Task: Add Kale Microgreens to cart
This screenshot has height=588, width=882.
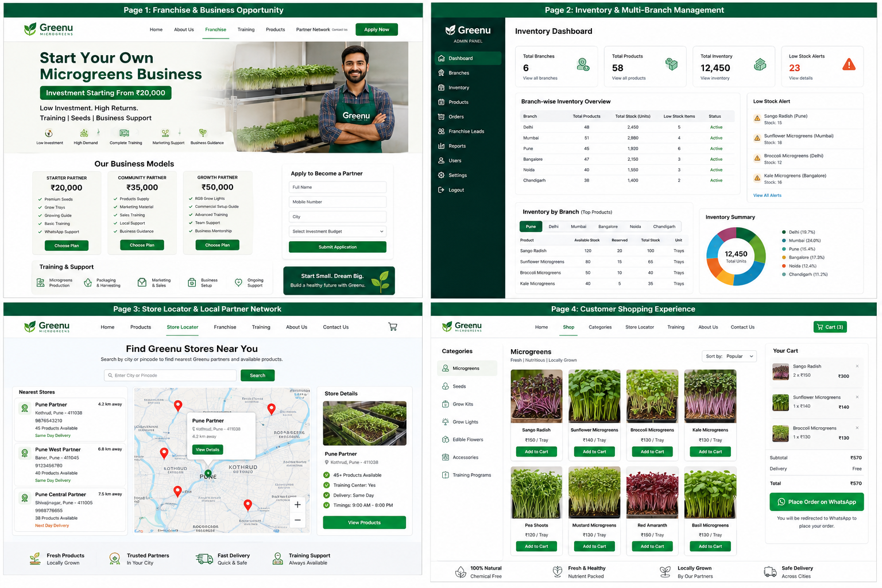Action: (x=710, y=452)
